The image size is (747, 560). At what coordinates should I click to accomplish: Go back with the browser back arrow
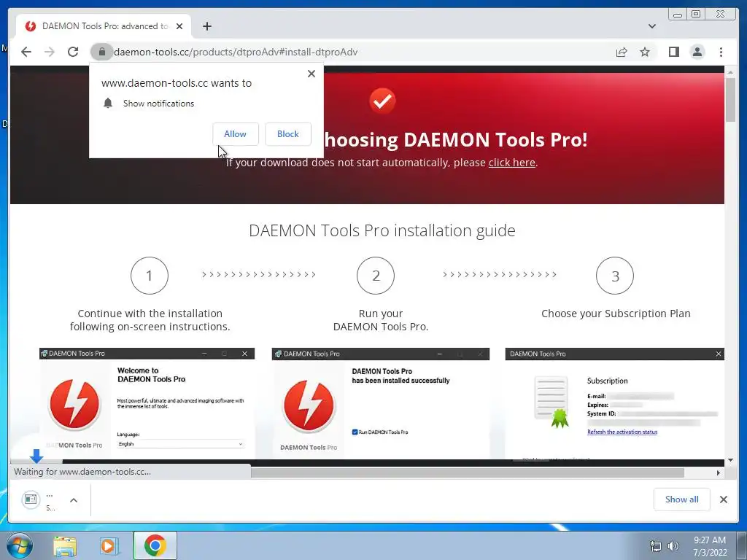[26, 52]
